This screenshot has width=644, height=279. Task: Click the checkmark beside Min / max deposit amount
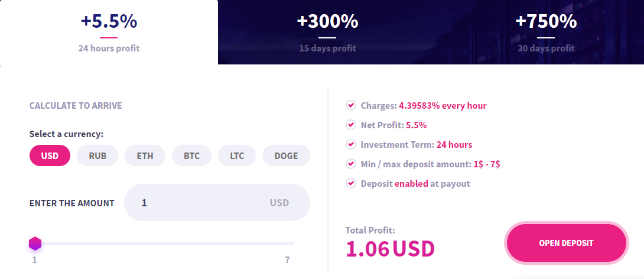point(350,164)
